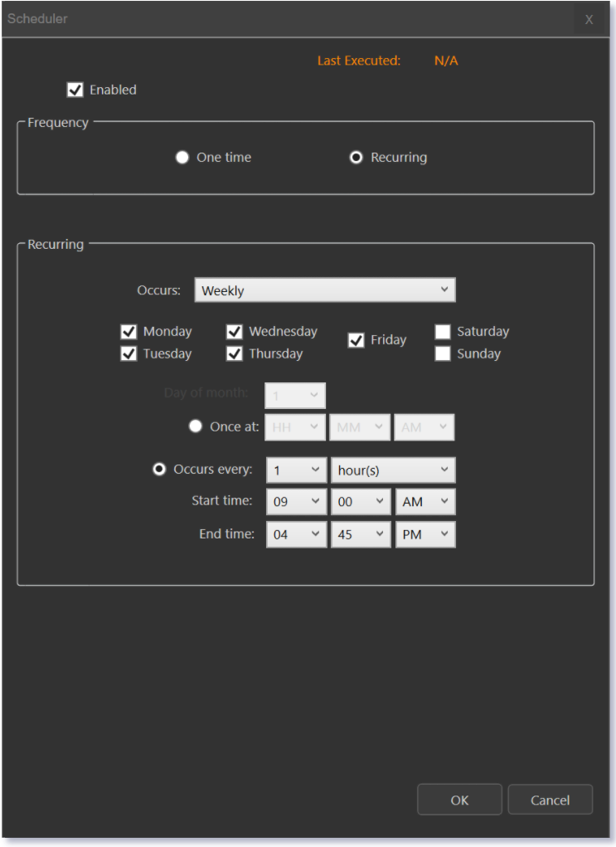Close the Scheduler dialog with X
This screenshot has width=616, height=847.
tap(589, 20)
